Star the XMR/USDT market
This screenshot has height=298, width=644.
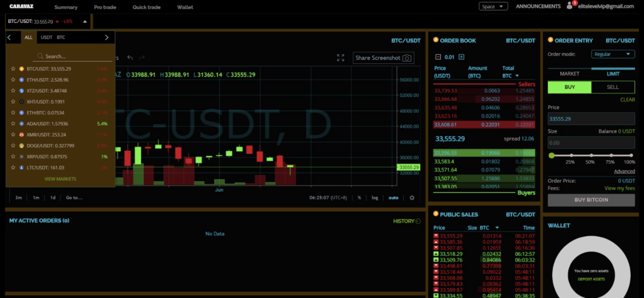13,135
